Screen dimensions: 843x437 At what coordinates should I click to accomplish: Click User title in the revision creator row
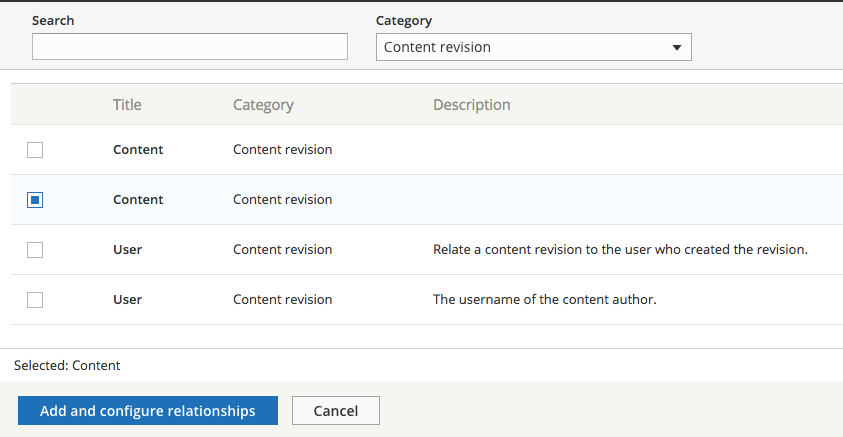[x=128, y=250]
